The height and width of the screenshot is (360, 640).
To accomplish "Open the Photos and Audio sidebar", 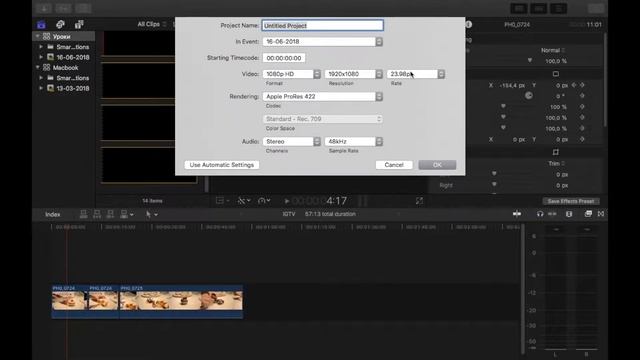I will [60, 24].
